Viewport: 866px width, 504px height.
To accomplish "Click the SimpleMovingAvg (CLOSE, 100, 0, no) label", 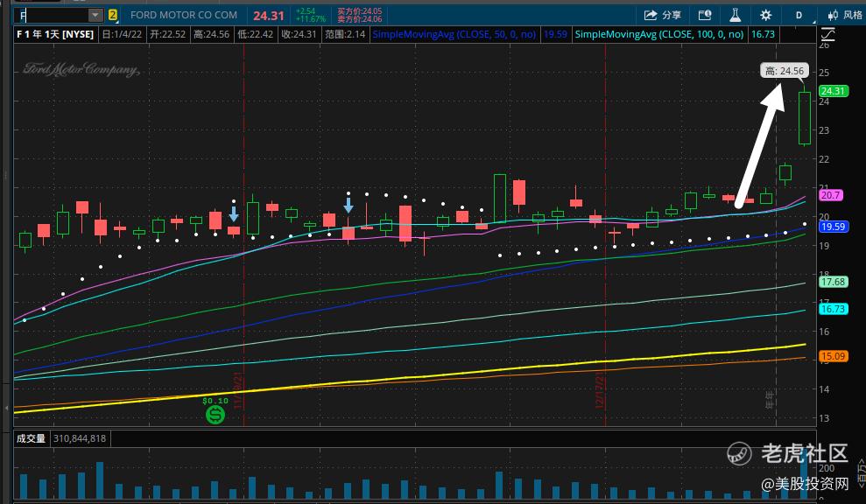I will pyautogui.click(x=659, y=34).
